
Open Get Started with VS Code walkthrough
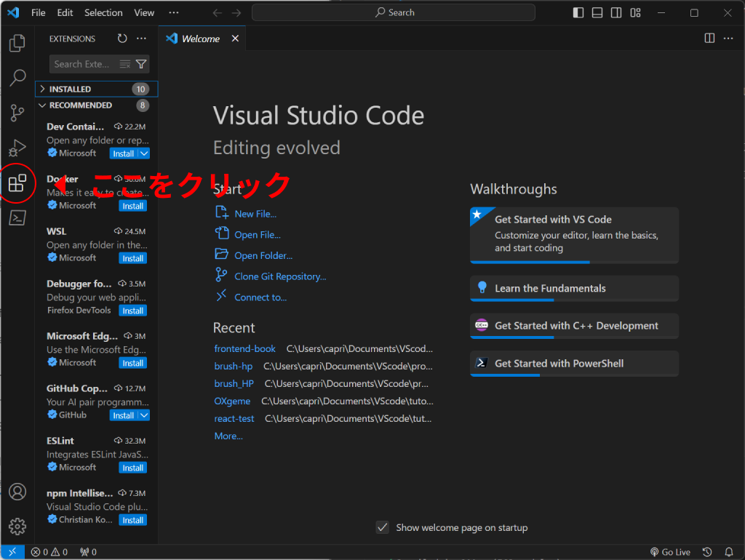[x=574, y=235]
